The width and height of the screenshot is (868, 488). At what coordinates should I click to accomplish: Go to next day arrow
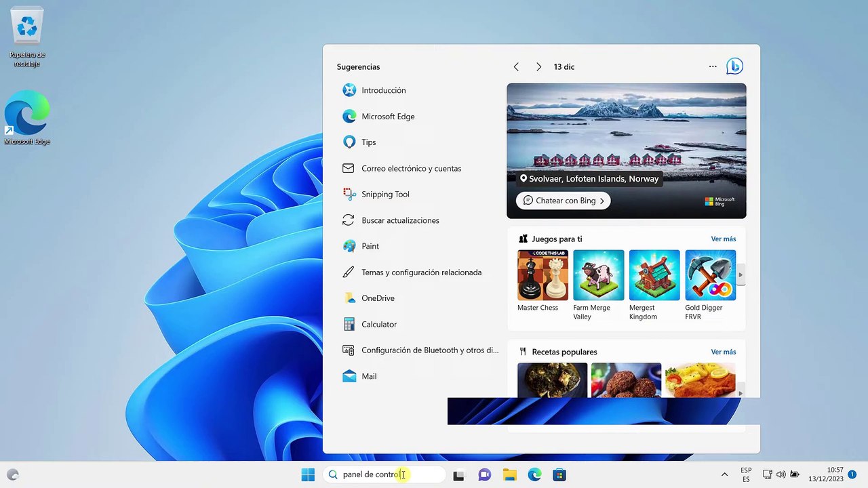click(x=538, y=66)
